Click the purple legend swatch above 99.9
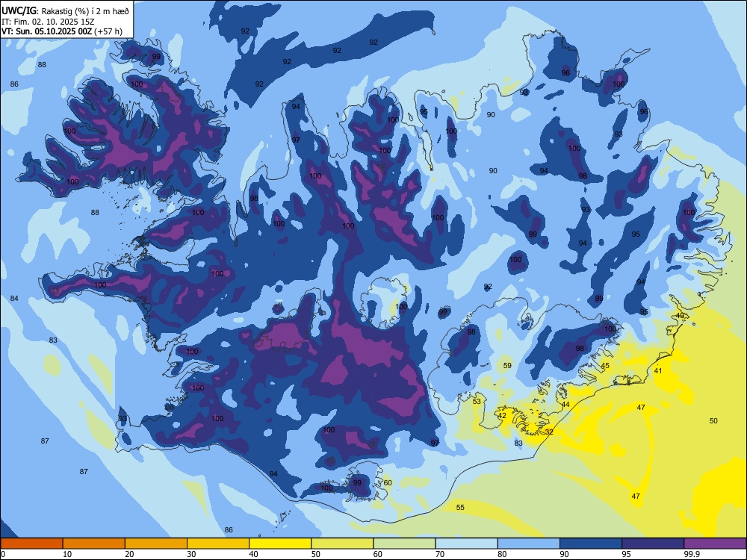 click(x=715, y=544)
